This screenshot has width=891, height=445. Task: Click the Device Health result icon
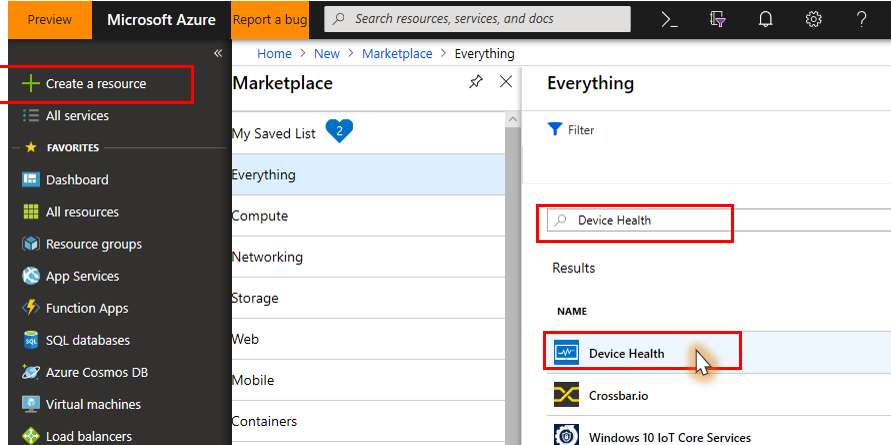(566, 353)
